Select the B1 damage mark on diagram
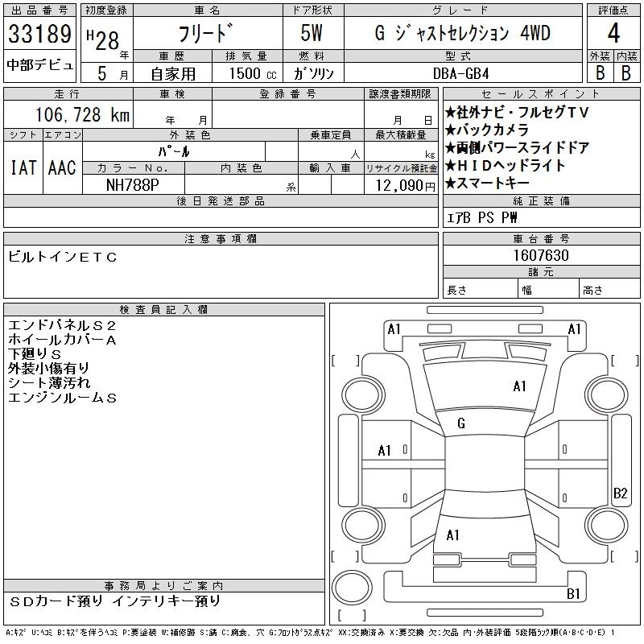The image size is (644, 644). coord(573,594)
